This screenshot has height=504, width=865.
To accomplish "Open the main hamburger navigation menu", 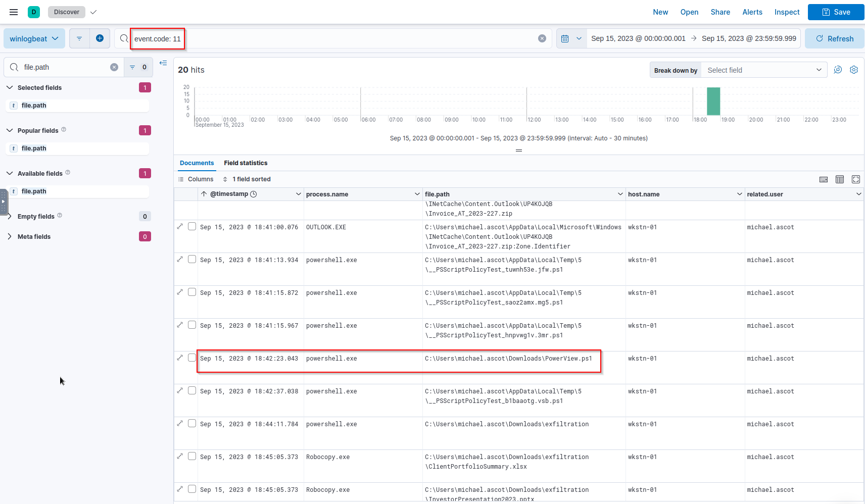I will pyautogui.click(x=14, y=12).
